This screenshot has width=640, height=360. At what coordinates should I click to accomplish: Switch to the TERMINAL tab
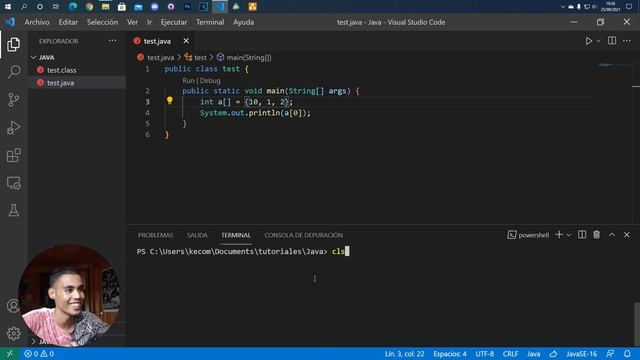236,235
